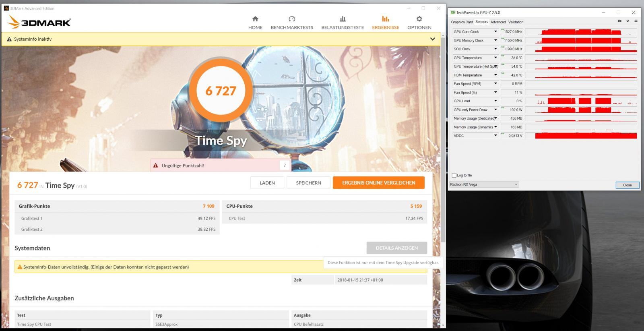Screen dimensions: 644x331
Task: Open Fan Speed (RPM) sensor dropdown
Action: tap(495, 83)
